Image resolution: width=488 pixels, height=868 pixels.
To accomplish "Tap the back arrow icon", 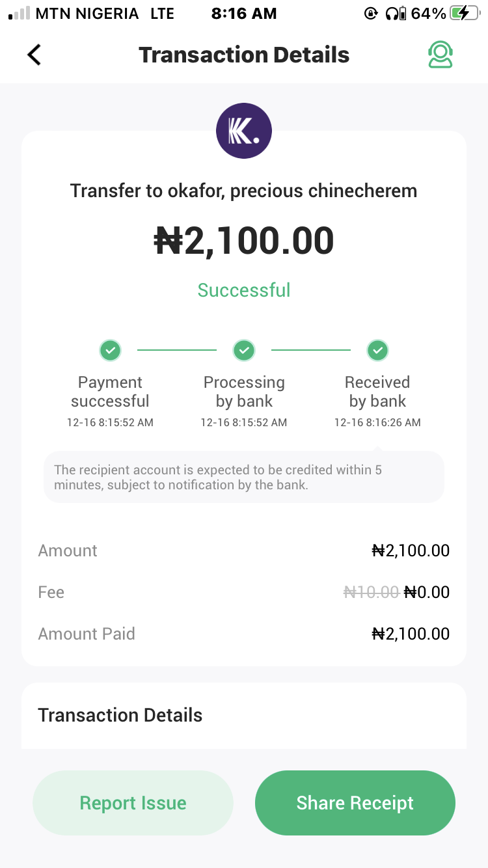I will pyautogui.click(x=34, y=55).
